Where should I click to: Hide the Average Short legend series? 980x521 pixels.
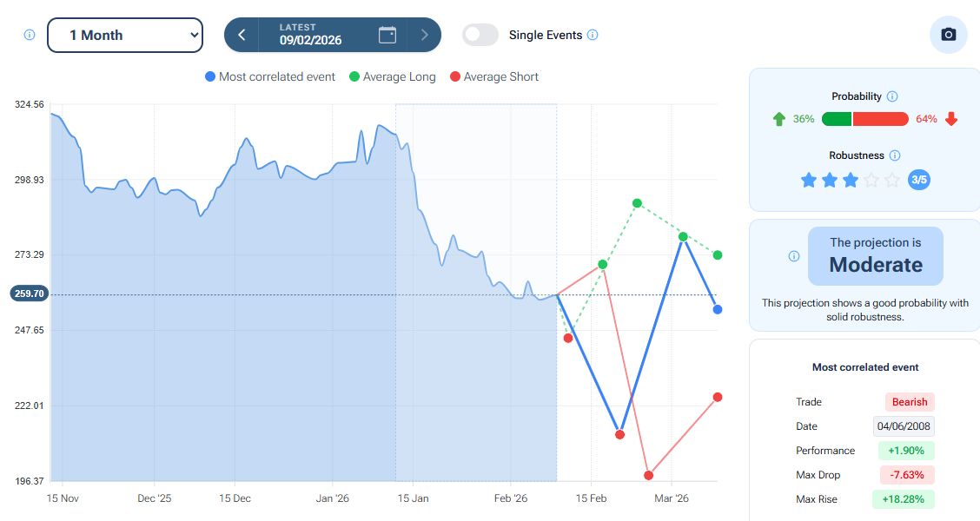tap(493, 76)
